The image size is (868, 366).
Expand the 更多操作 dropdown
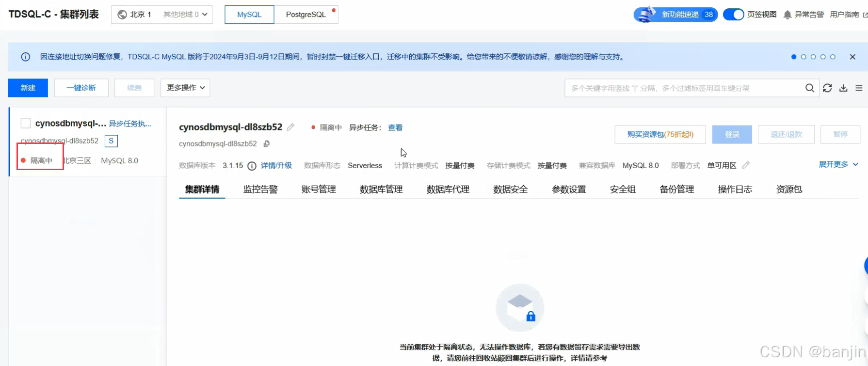tap(185, 88)
